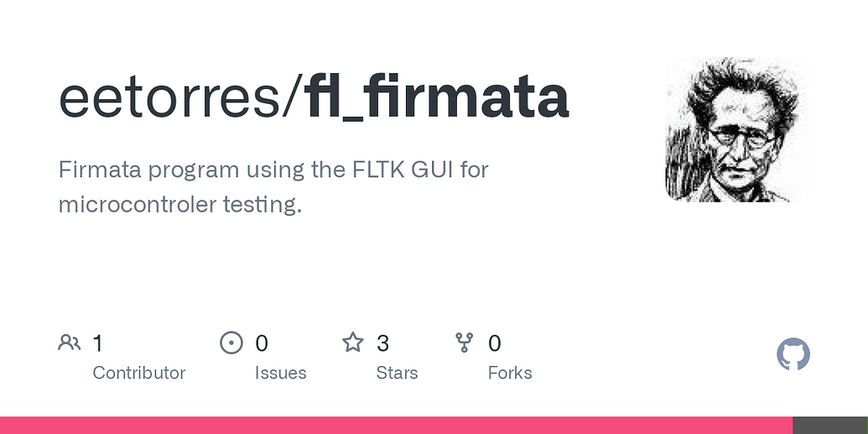The width and height of the screenshot is (868, 434).
Task: Open the eetorres sketch portrait avatar
Action: point(737,129)
